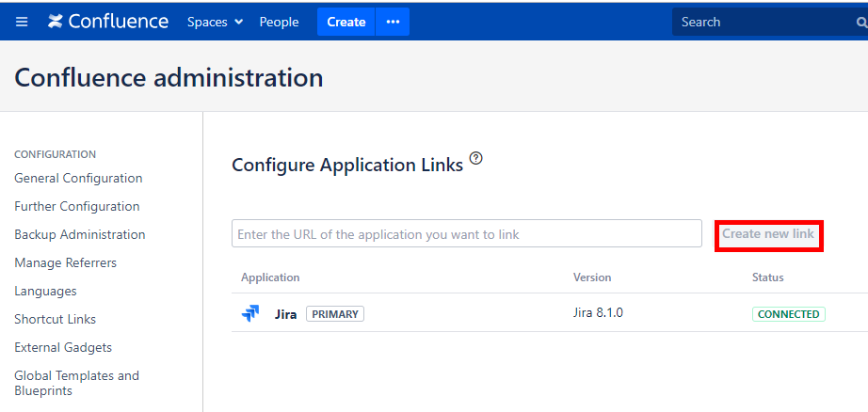The width and height of the screenshot is (868, 412).
Task: Go to Further Configuration
Action: [77, 206]
